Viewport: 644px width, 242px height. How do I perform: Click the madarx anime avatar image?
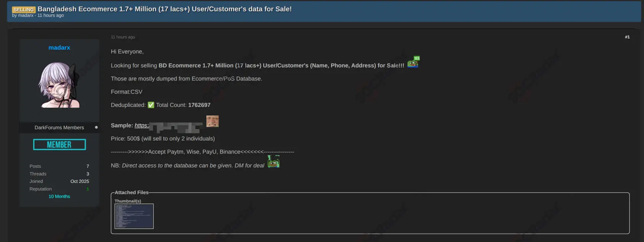(x=59, y=85)
